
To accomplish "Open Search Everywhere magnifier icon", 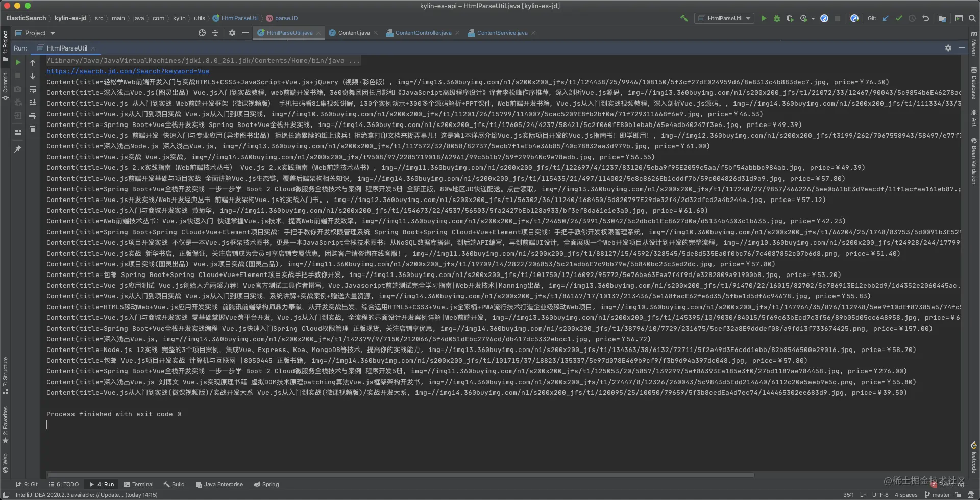I will [x=972, y=18].
